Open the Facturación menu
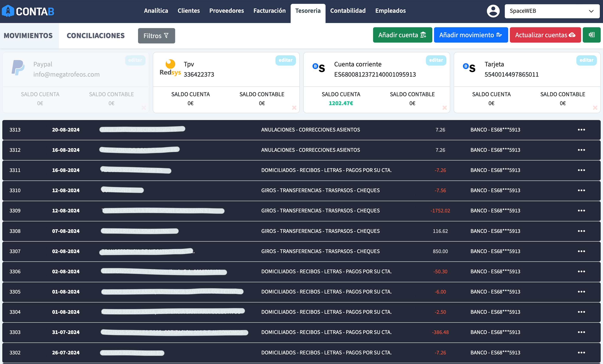 (x=269, y=11)
